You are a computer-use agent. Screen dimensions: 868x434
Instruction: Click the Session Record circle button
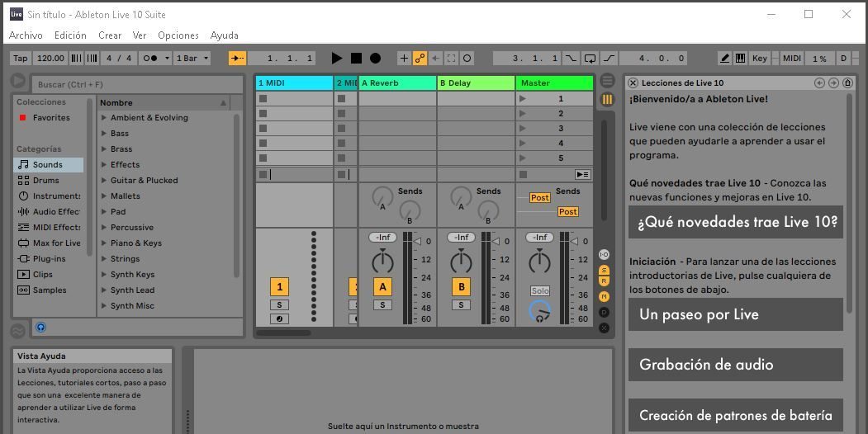pyautogui.click(x=467, y=58)
